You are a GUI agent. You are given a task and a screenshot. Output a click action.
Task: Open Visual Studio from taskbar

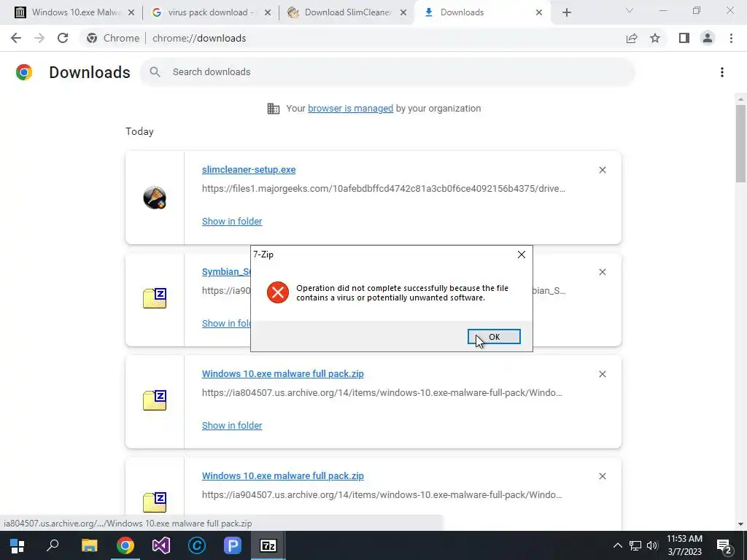(161, 545)
